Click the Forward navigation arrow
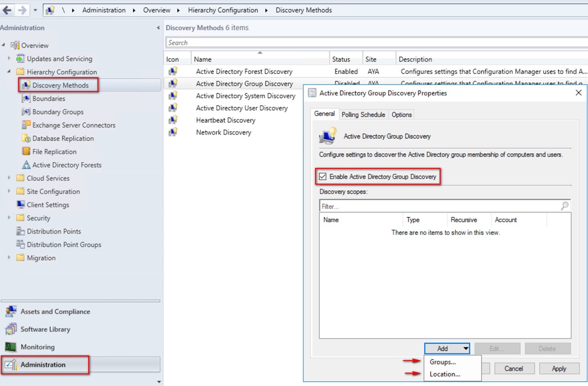588x386 pixels. pos(22,10)
